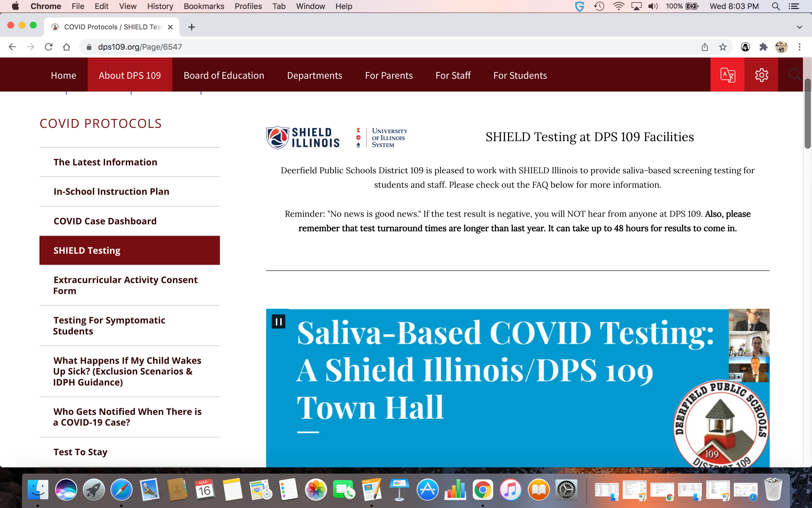Open the Test To Stay sidebar link
Viewport: 812px width, 508px height.
click(x=129, y=452)
